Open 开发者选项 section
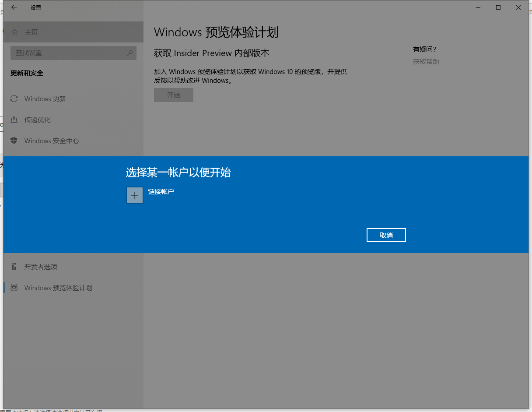This screenshot has height=412, width=532. (x=73, y=267)
